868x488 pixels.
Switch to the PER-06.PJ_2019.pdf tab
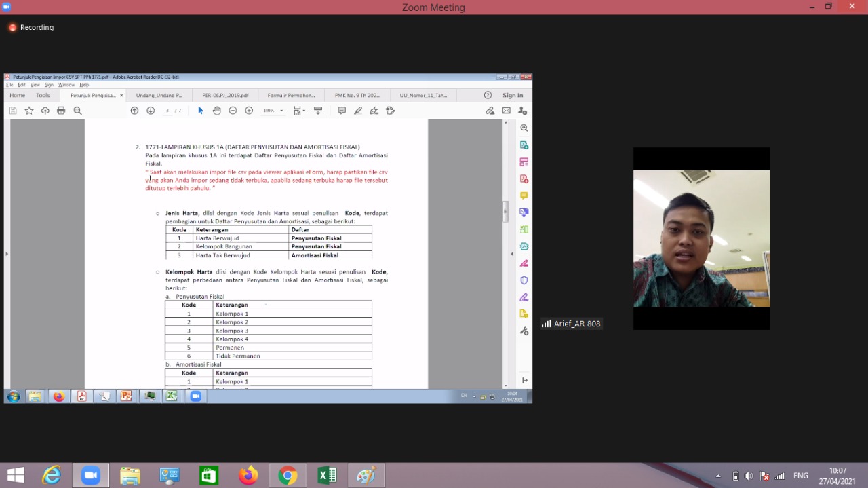pyautogui.click(x=225, y=96)
